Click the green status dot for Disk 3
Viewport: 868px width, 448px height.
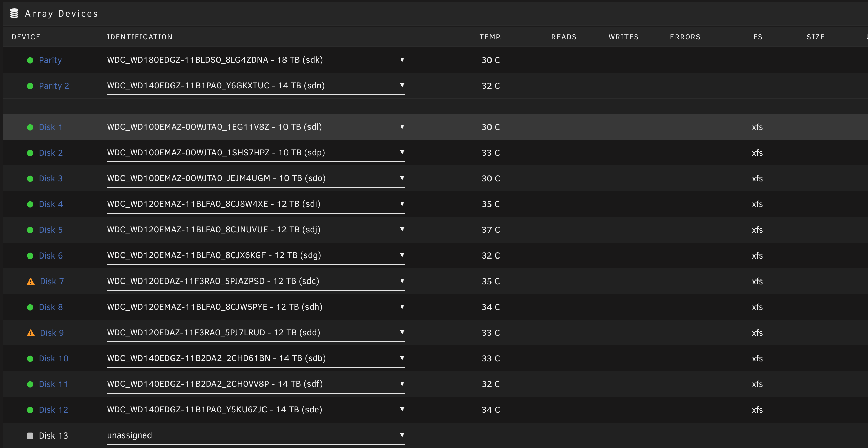click(x=30, y=179)
